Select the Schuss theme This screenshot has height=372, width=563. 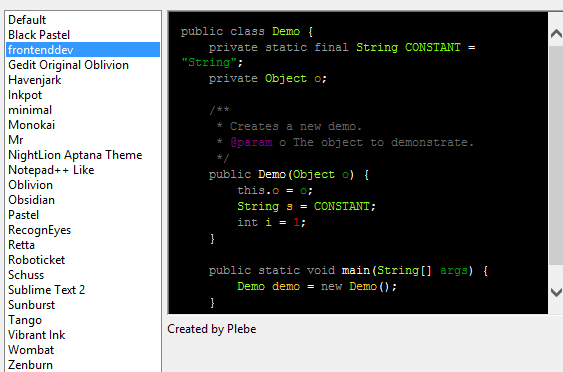pyautogui.click(x=83, y=275)
